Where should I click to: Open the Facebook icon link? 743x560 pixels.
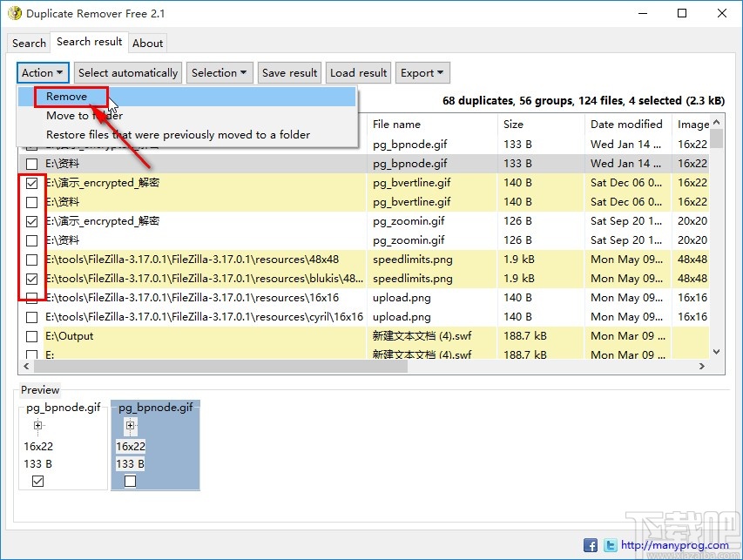tap(591, 545)
